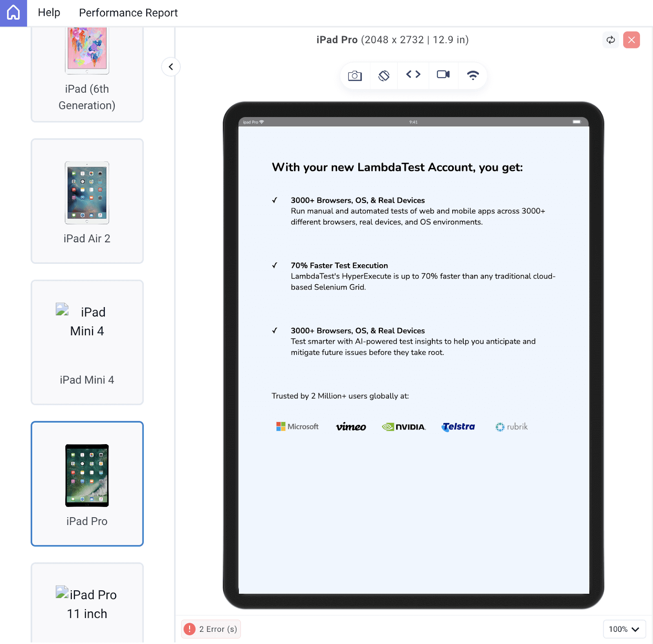Open network throttling via the Wi-Fi icon

[x=473, y=75]
